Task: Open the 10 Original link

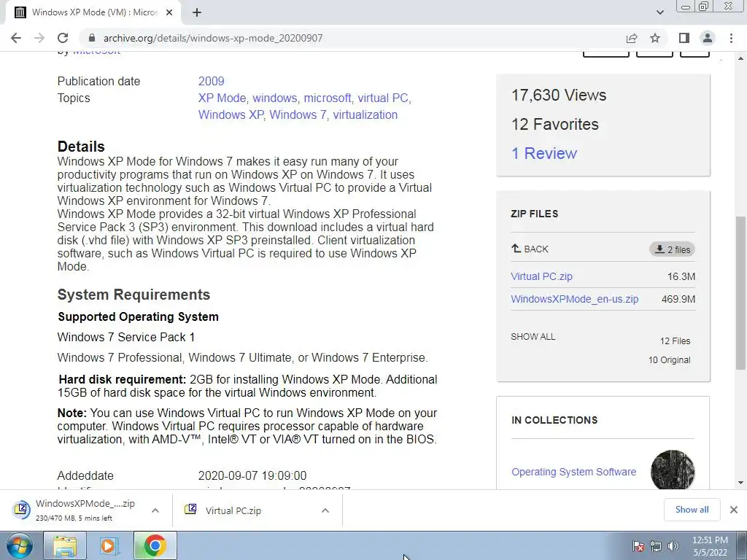Action: point(670,360)
